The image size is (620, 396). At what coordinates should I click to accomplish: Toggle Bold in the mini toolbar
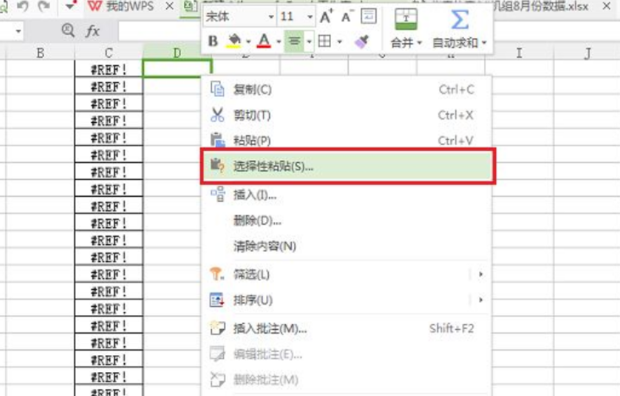tap(213, 41)
